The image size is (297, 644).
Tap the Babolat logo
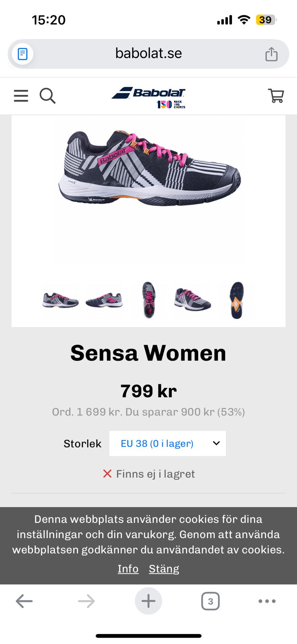point(149,97)
